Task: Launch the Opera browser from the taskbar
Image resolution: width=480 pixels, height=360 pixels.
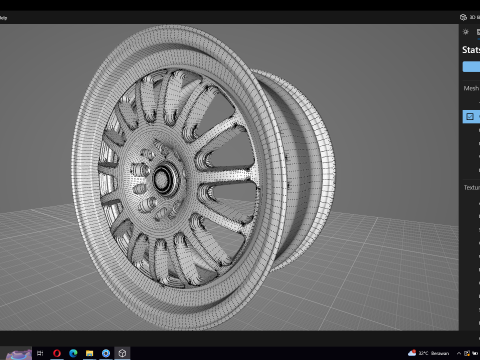Action: (x=57, y=353)
